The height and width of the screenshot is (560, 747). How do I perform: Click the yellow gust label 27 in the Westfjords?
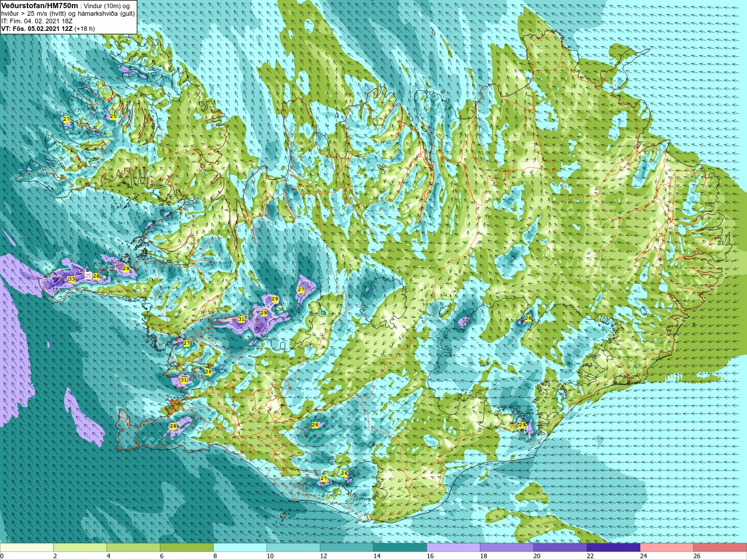[67, 119]
